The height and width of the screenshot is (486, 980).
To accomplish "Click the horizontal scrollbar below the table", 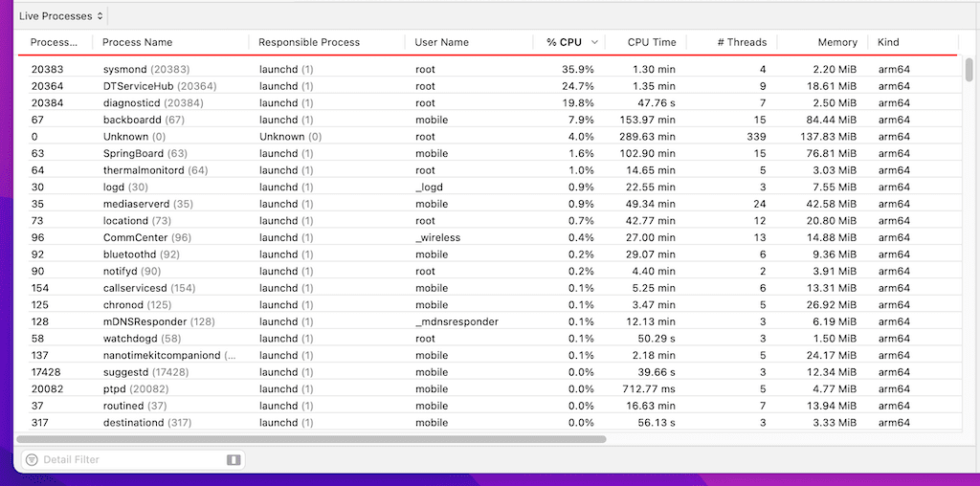I will (312, 439).
